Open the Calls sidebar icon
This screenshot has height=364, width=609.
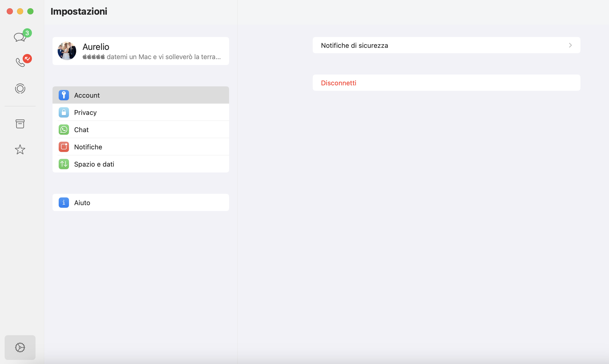20,62
